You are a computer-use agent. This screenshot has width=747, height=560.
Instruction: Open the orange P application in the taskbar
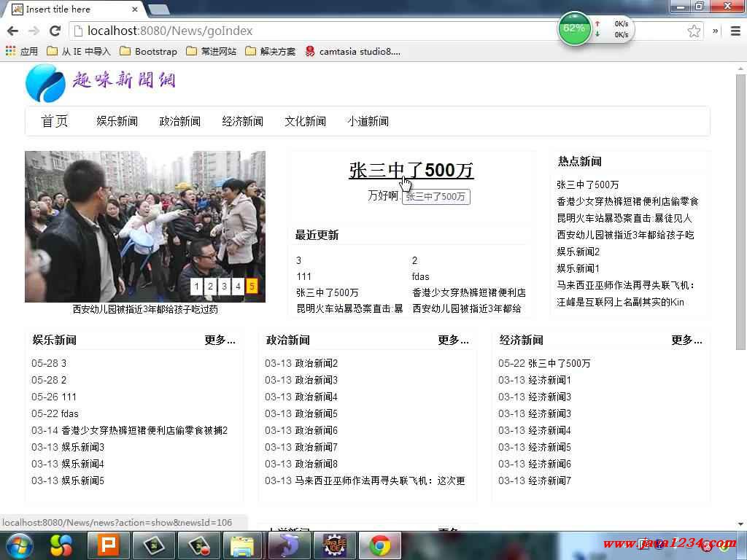pos(108,545)
